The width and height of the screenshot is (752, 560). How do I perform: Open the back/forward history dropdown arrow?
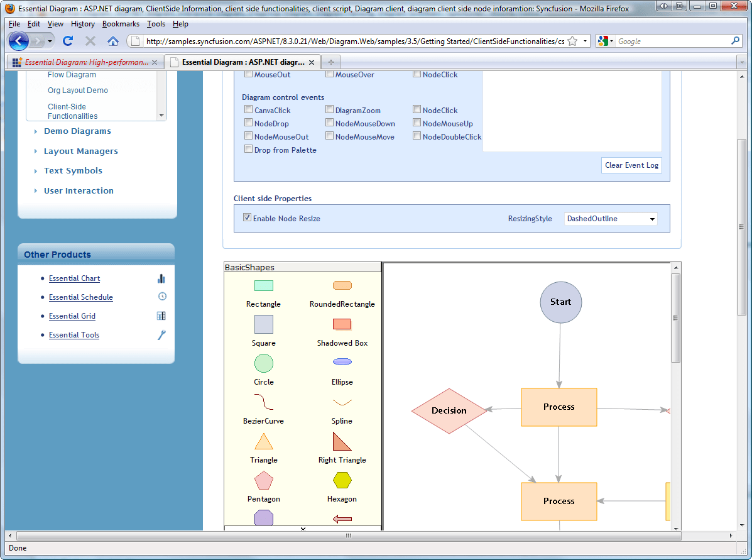[x=50, y=41]
